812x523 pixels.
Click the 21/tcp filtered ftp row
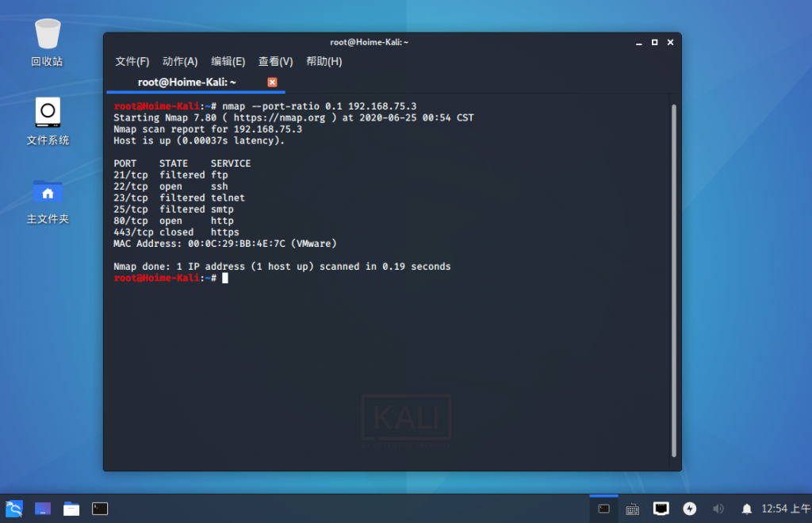tap(171, 175)
